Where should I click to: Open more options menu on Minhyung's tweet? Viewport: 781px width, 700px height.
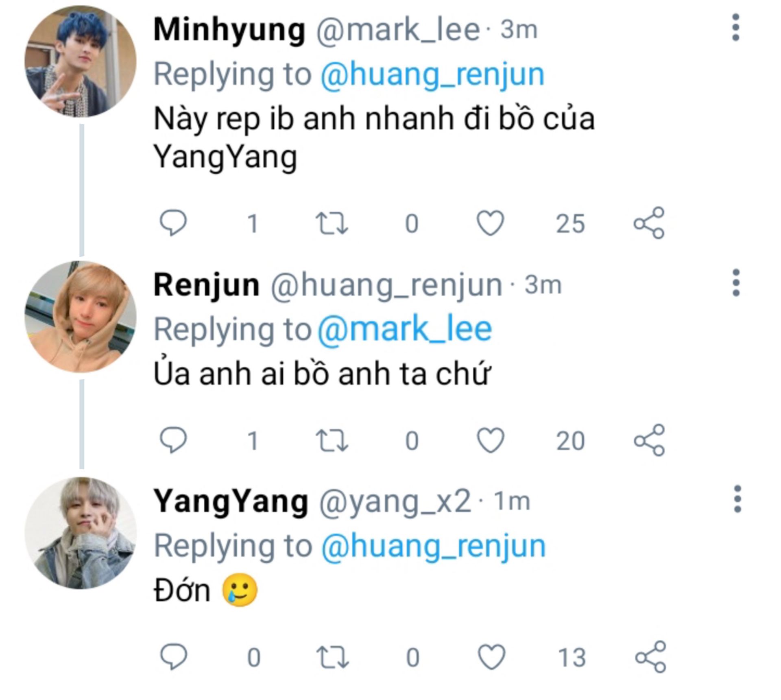[x=735, y=28]
